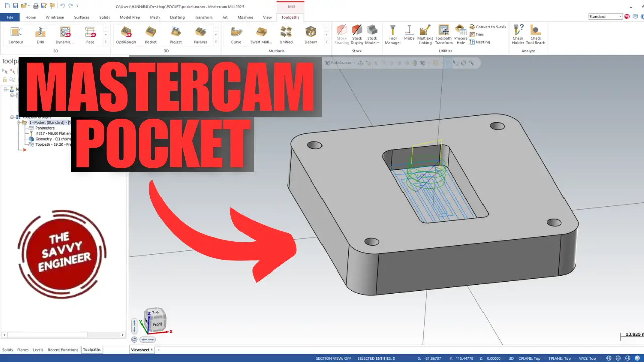Click the Nesting button
Viewport: 644px width, 362px height.
point(479,42)
